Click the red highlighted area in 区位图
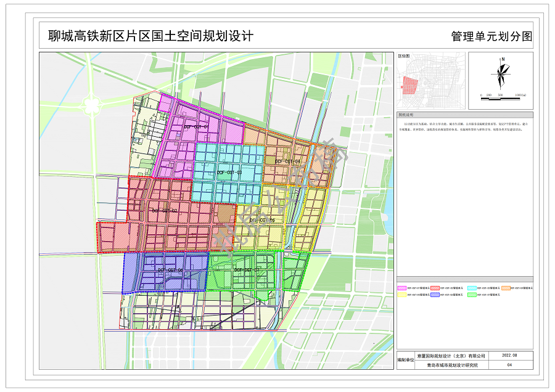This screenshot has height=392, width=555. tap(409, 85)
